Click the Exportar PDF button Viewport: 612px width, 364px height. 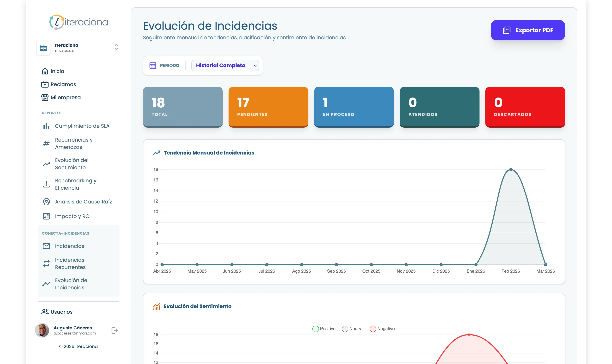point(527,30)
